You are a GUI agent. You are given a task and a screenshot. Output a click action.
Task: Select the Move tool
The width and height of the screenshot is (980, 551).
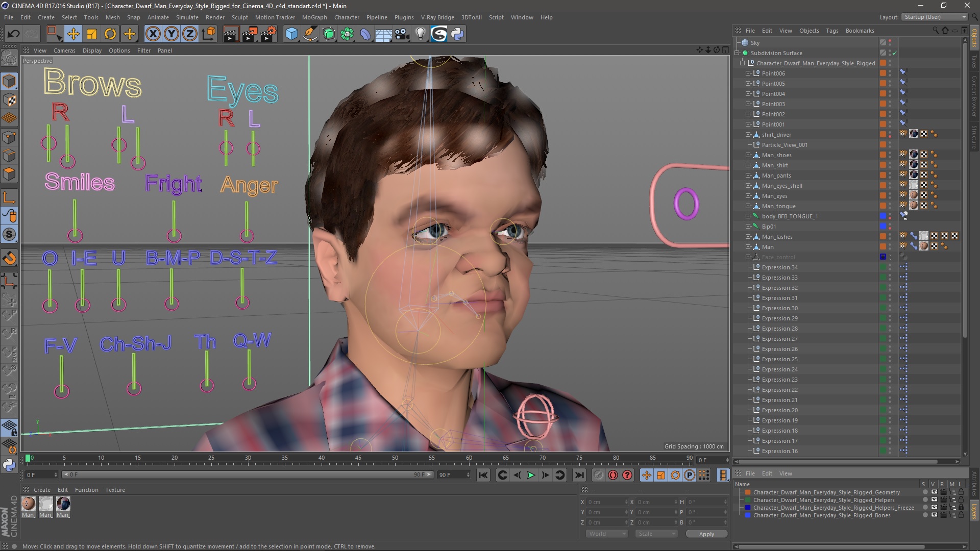(73, 34)
